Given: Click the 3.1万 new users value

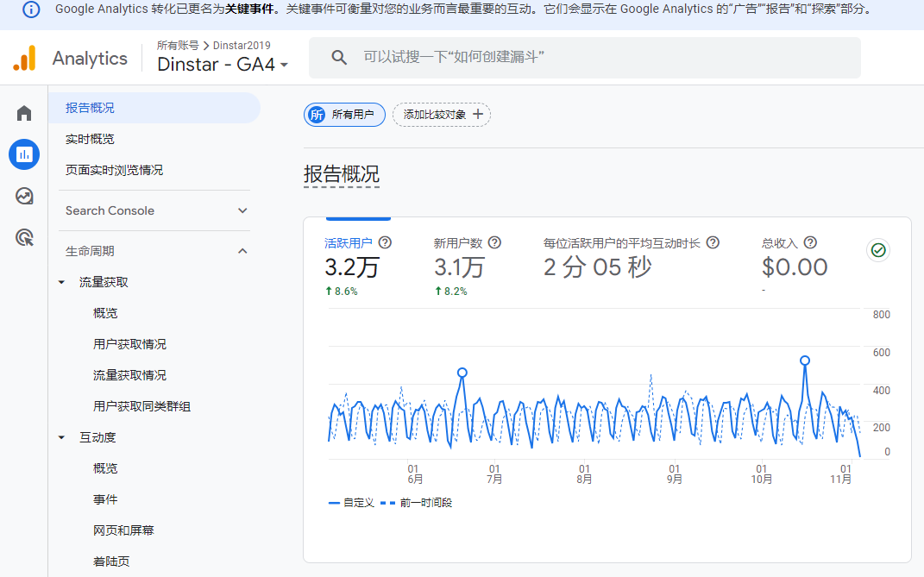Looking at the screenshot, I should tap(460, 267).
